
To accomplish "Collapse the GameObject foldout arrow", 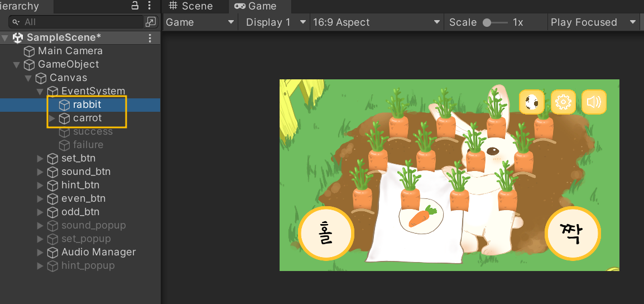I will pos(17,65).
